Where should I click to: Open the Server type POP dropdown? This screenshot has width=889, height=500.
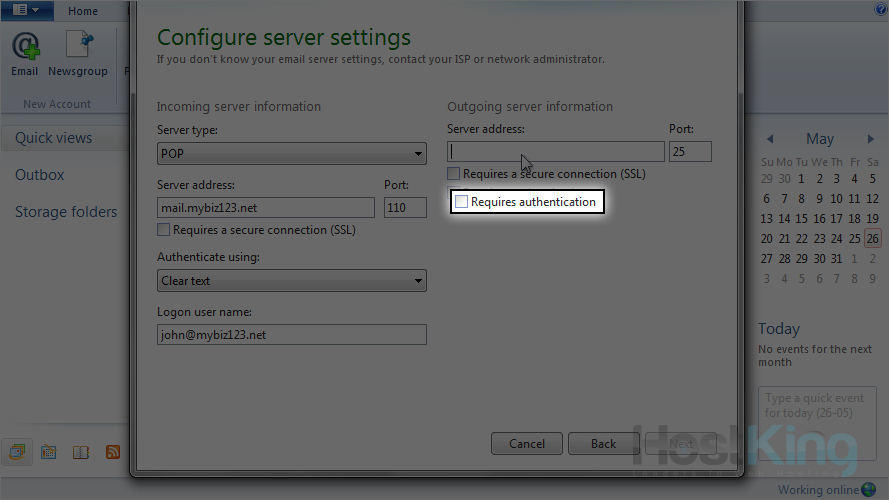click(292, 154)
